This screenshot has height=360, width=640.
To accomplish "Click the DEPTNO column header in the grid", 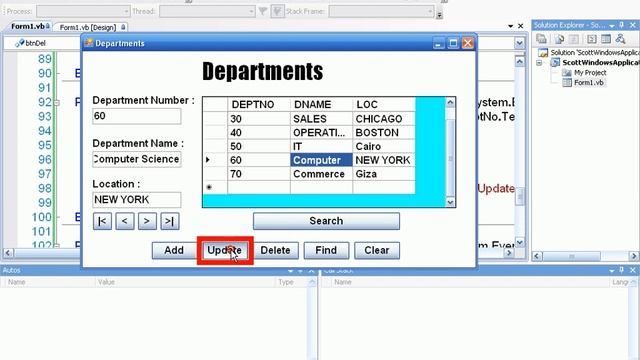I will pos(259,104).
